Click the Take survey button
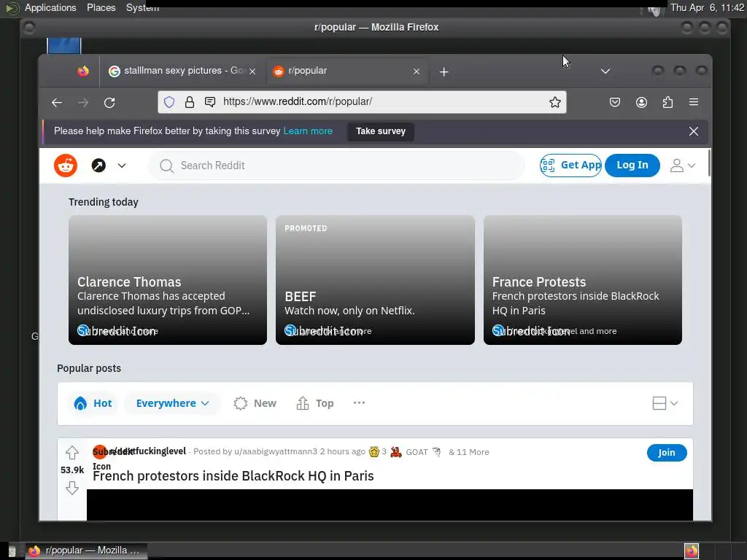 pyautogui.click(x=381, y=131)
